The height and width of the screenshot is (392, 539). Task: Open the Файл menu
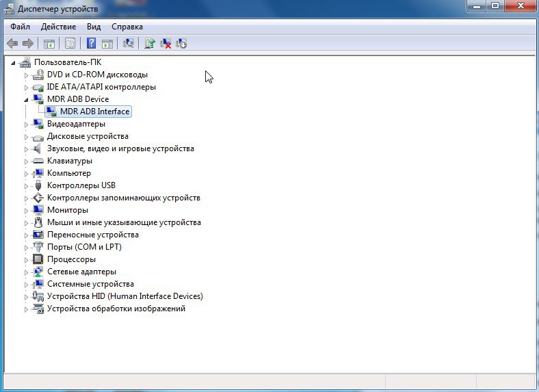[x=20, y=27]
